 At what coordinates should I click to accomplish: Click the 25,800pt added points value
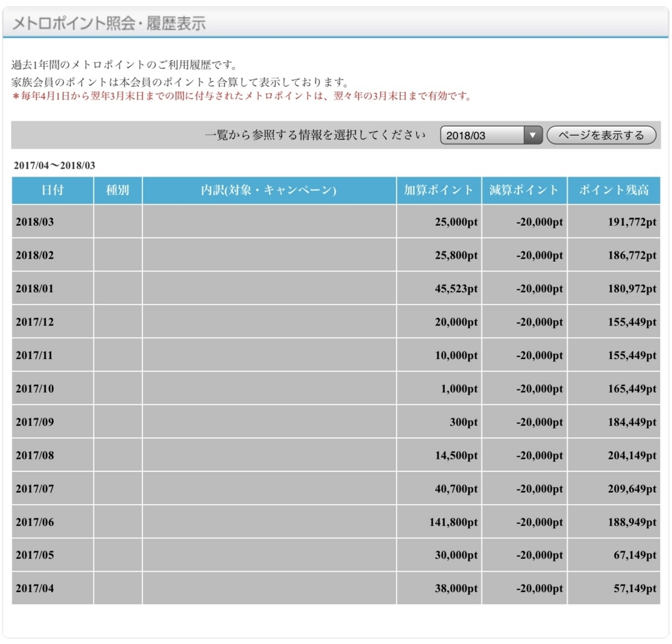(x=456, y=255)
